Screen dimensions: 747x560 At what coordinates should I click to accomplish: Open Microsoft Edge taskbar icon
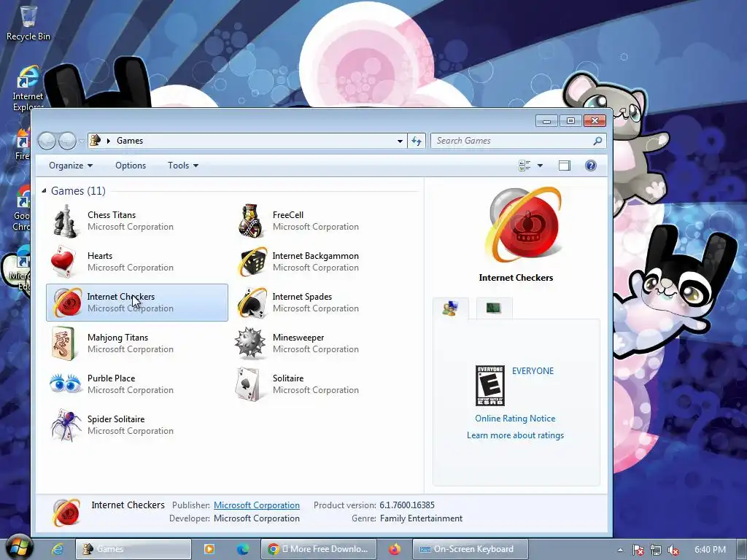tap(242, 549)
